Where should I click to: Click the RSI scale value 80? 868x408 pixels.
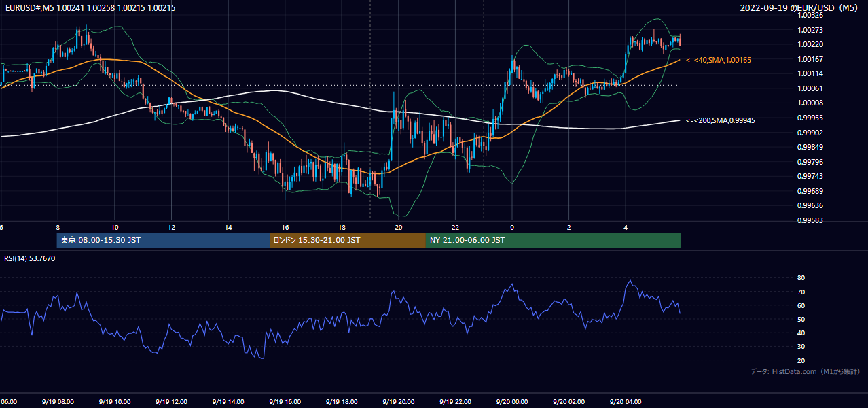[x=801, y=278]
